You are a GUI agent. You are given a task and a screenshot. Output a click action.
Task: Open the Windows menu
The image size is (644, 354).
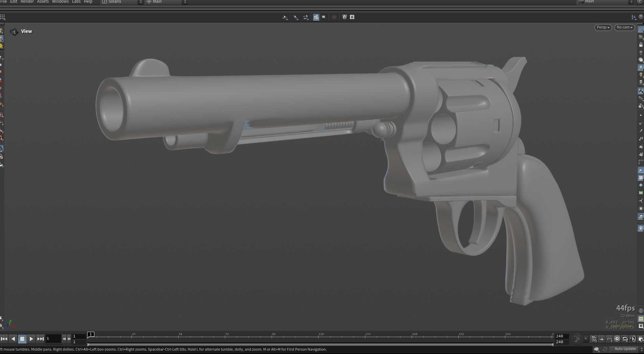(60, 2)
